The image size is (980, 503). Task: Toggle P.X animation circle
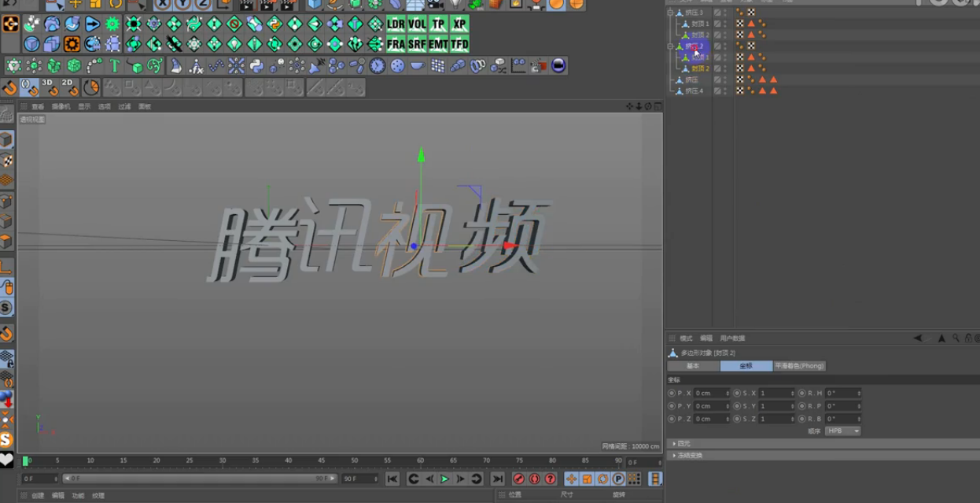672,393
